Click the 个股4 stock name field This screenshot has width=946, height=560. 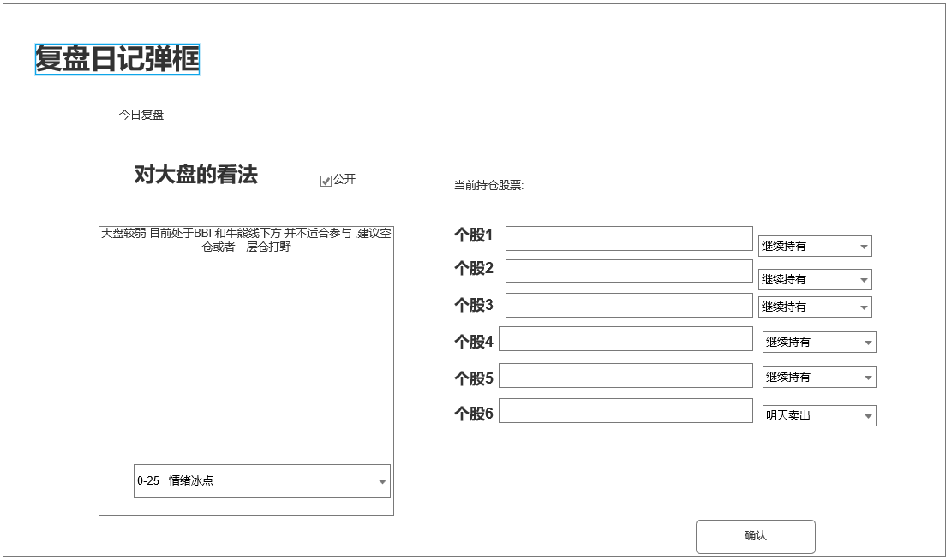tap(626, 339)
